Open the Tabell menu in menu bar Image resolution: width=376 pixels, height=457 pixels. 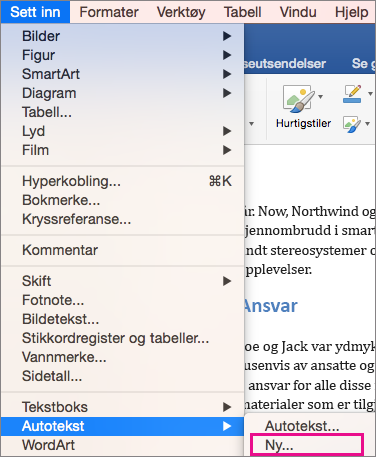click(x=242, y=12)
